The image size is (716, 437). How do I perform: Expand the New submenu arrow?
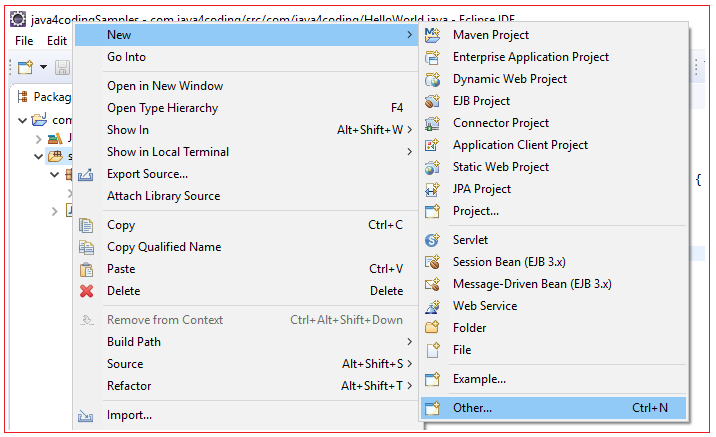tap(410, 35)
